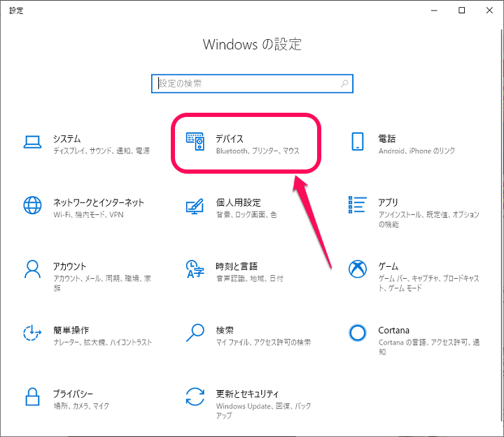Click the 設定 window title text
The width and height of the screenshot is (504, 437).
[16, 11]
